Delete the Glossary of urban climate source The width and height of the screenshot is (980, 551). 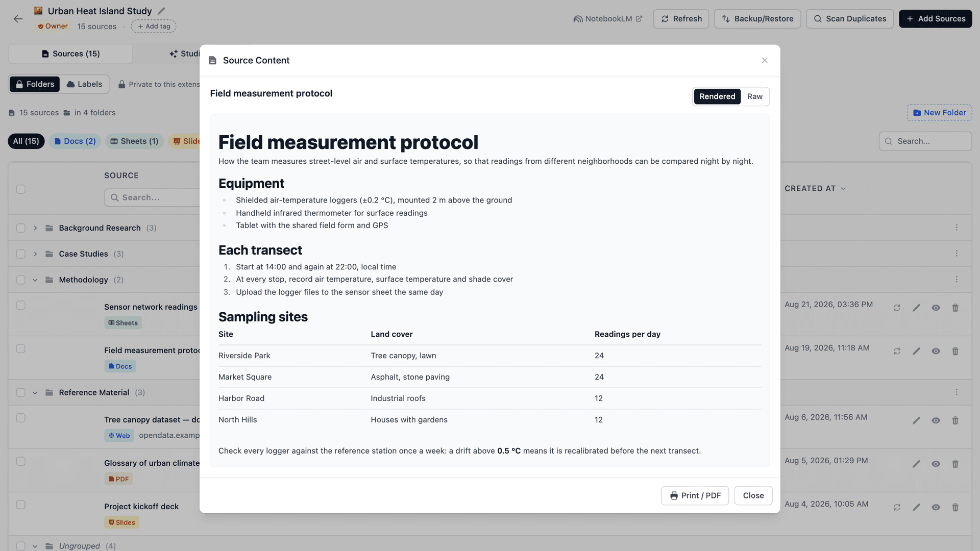point(955,464)
